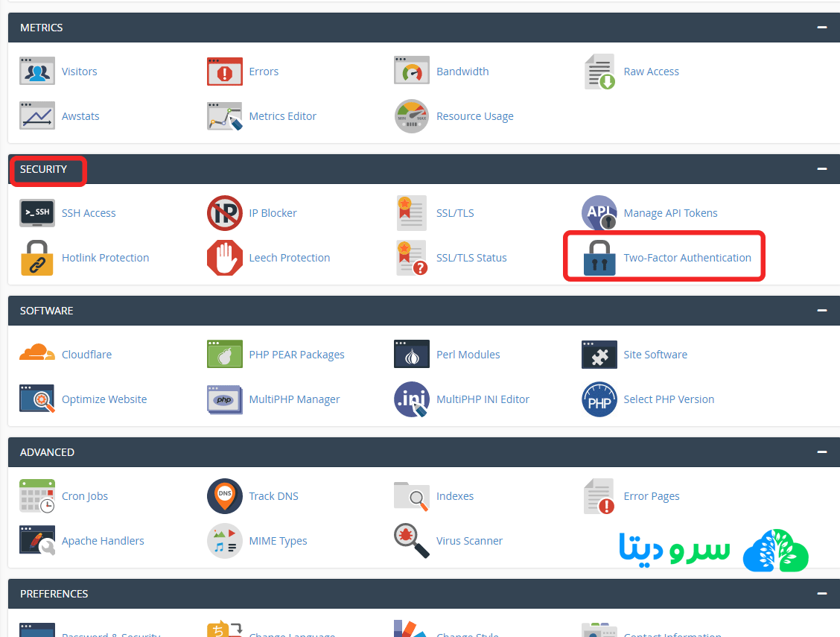Go to SSL/TLS Status link
The image size is (840, 637).
point(471,258)
